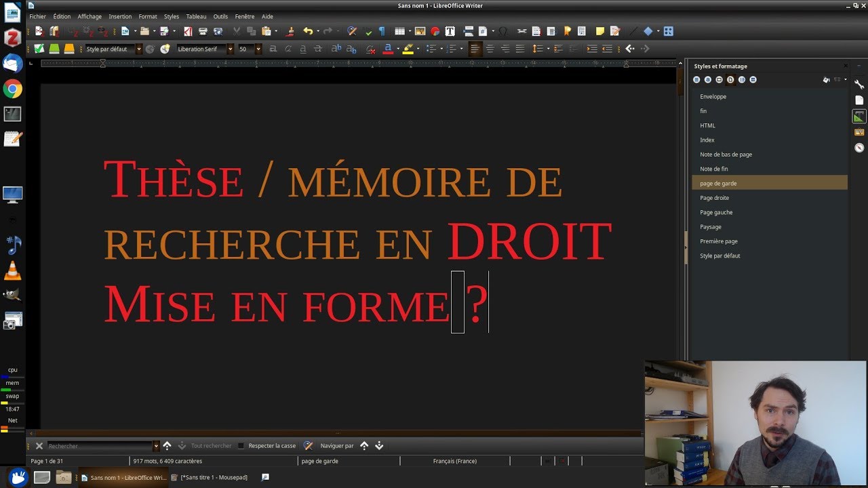
Task: Toggle bullet list
Action: 431,49
